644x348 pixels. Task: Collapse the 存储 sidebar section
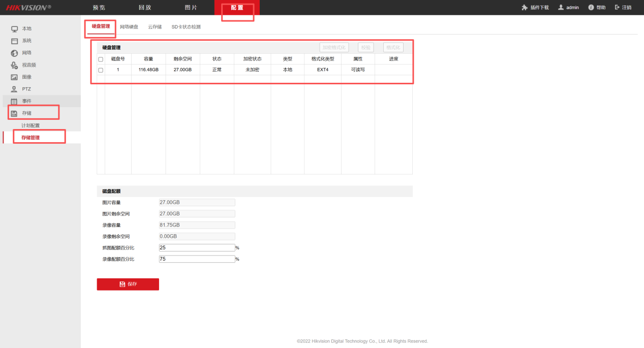pos(26,113)
